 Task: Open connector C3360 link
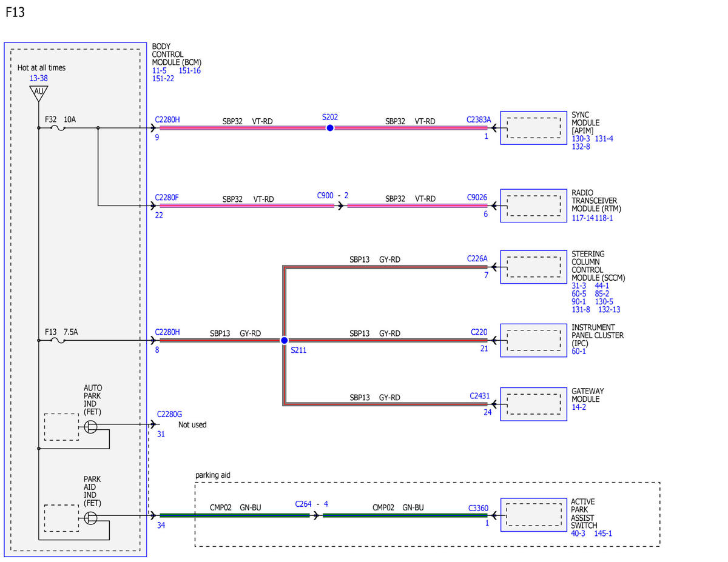[478, 509]
